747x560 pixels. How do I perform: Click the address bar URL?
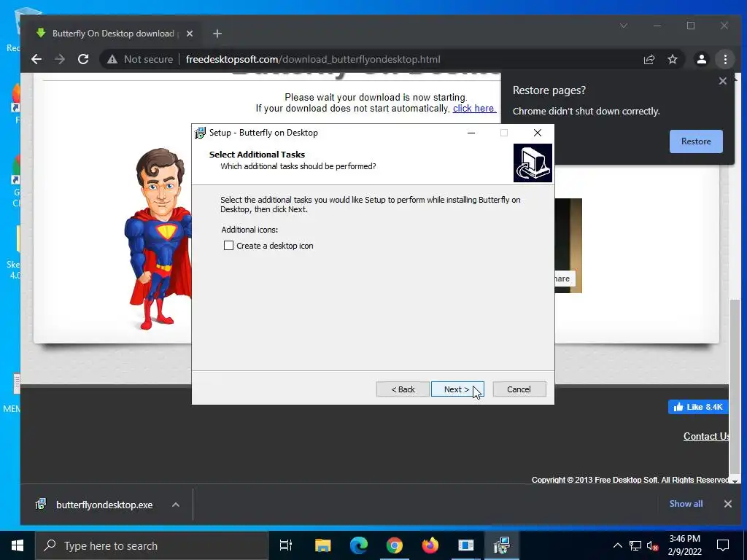313,60
